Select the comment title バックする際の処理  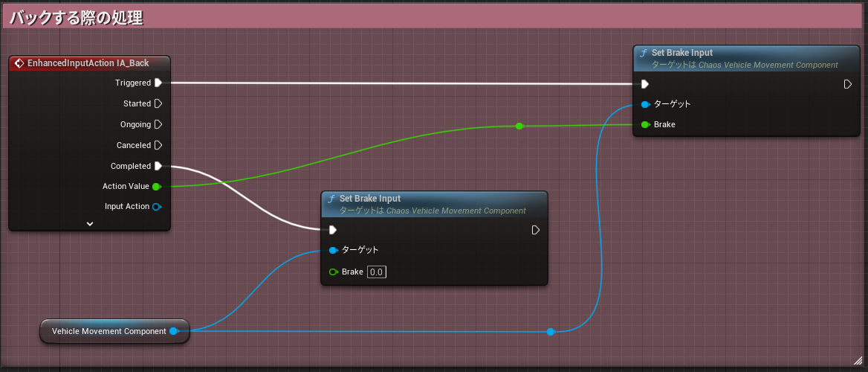click(x=77, y=18)
